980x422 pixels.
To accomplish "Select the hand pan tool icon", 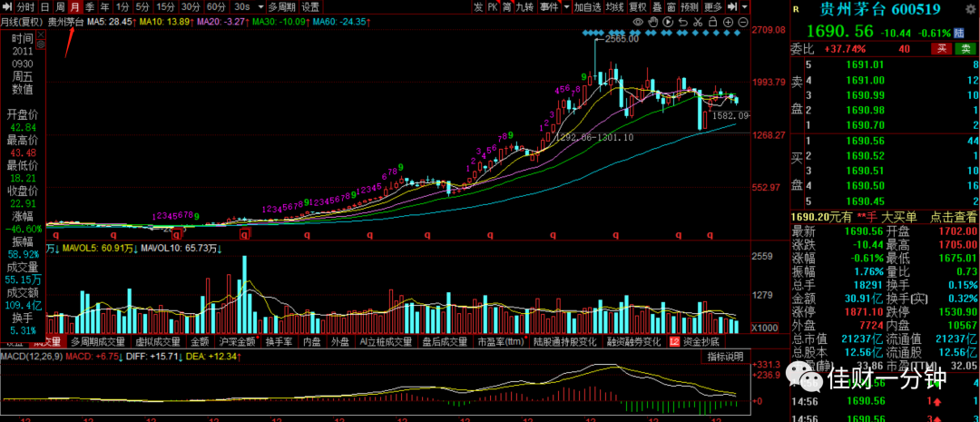I will (x=653, y=22).
